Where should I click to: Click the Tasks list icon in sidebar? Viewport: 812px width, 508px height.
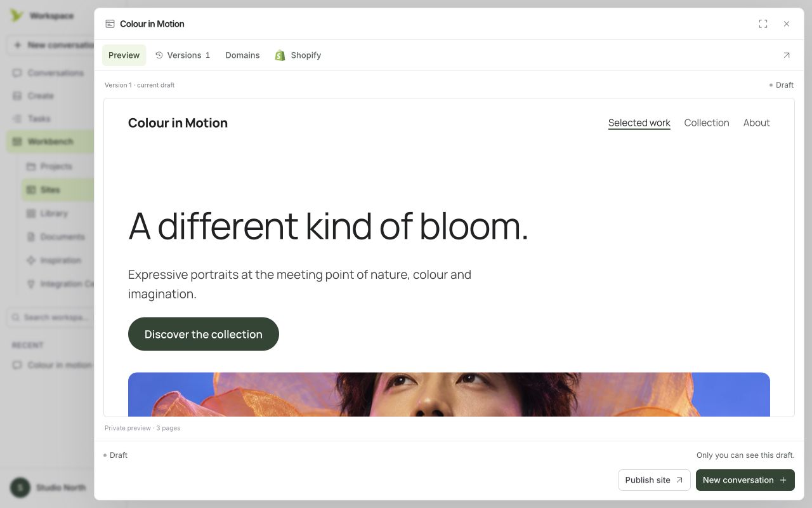point(17,119)
